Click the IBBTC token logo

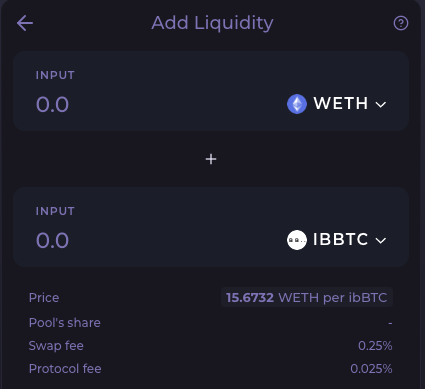point(297,240)
